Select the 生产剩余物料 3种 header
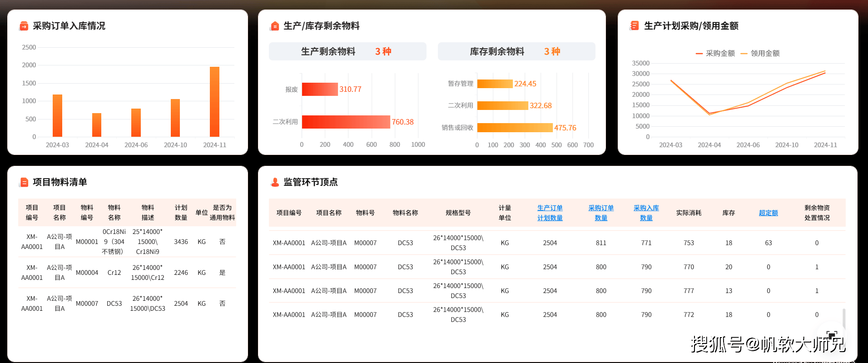Image resolution: width=868 pixels, height=363 pixels. click(347, 51)
